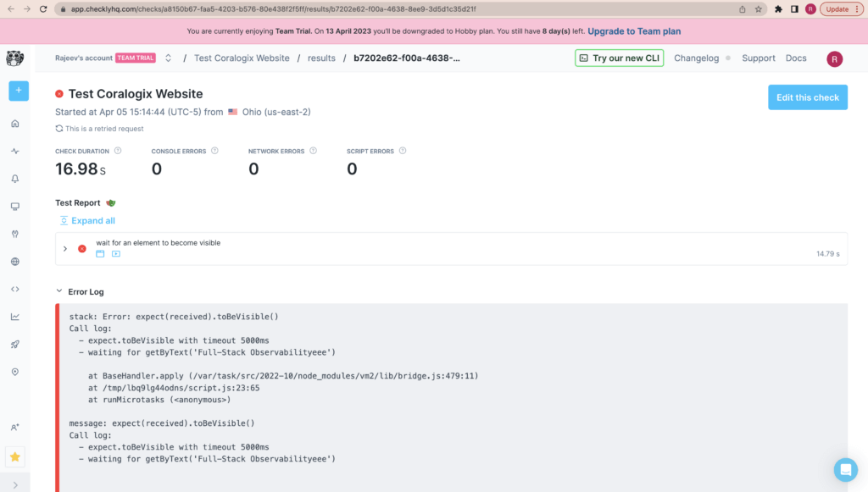Click Edit this check button
This screenshot has height=492, width=868.
808,97
